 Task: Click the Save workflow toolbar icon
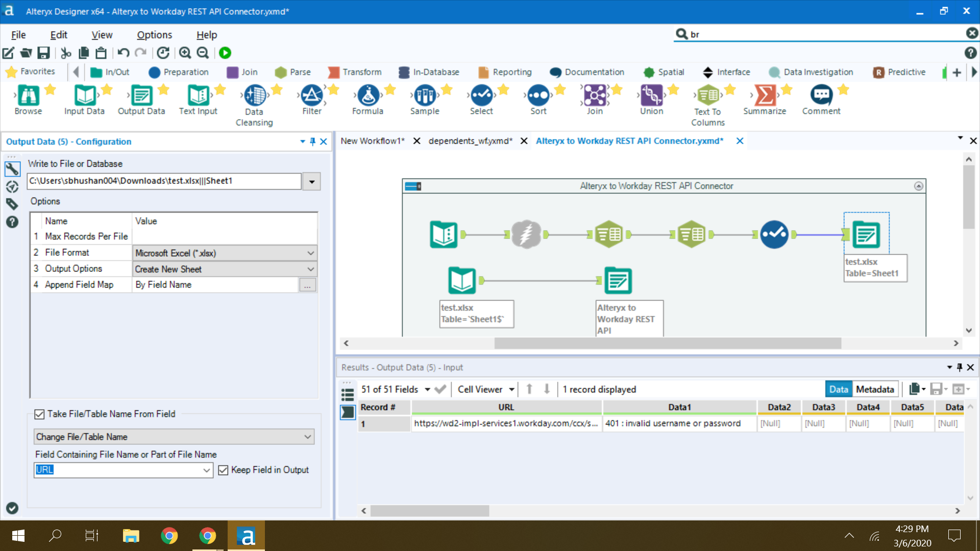(44, 53)
